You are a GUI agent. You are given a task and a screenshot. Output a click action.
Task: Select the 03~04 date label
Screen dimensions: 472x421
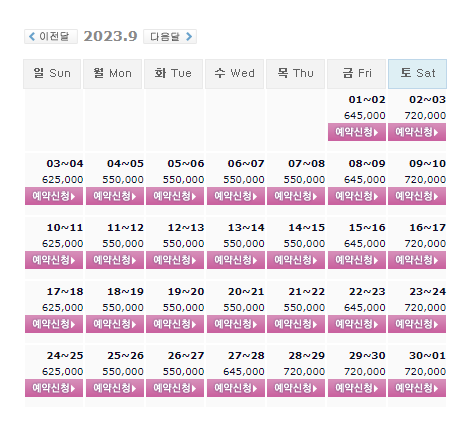[65, 163]
